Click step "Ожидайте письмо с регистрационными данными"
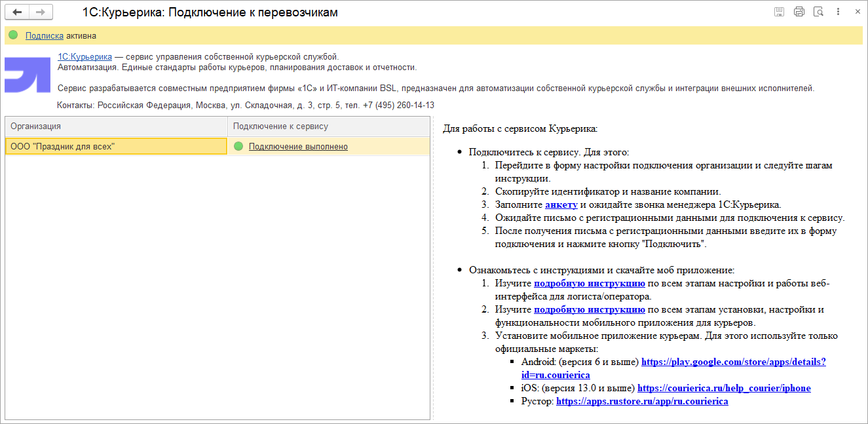 click(670, 218)
